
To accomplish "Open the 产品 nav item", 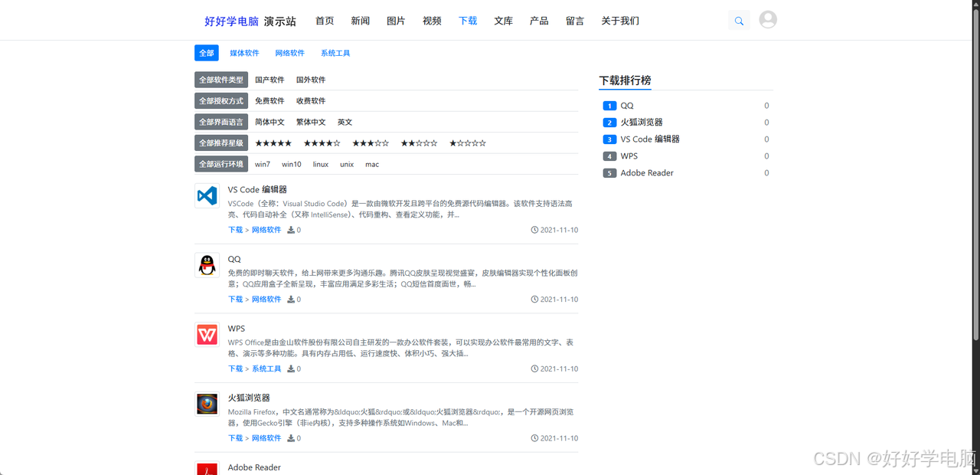I will [x=539, y=21].
